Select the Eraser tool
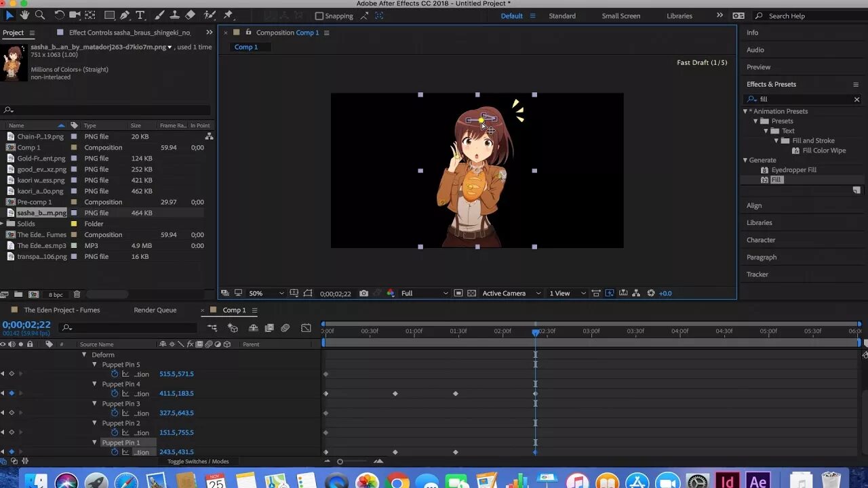 [x=190, y=15]
